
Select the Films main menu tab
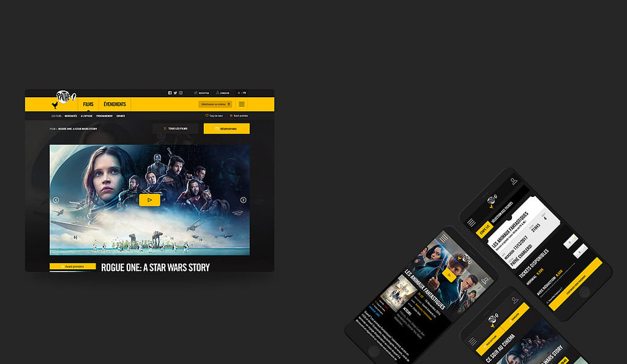click(88, 105)
